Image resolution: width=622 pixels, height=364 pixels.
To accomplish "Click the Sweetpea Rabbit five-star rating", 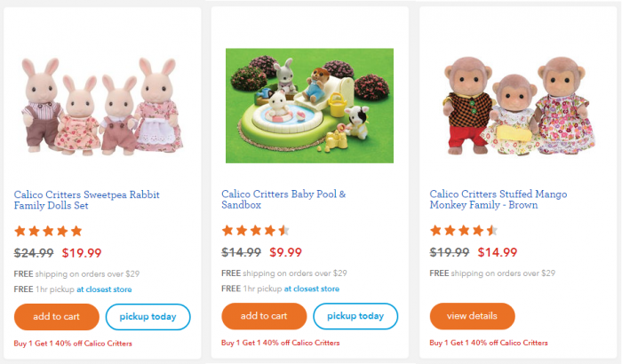I will point(49,231).
